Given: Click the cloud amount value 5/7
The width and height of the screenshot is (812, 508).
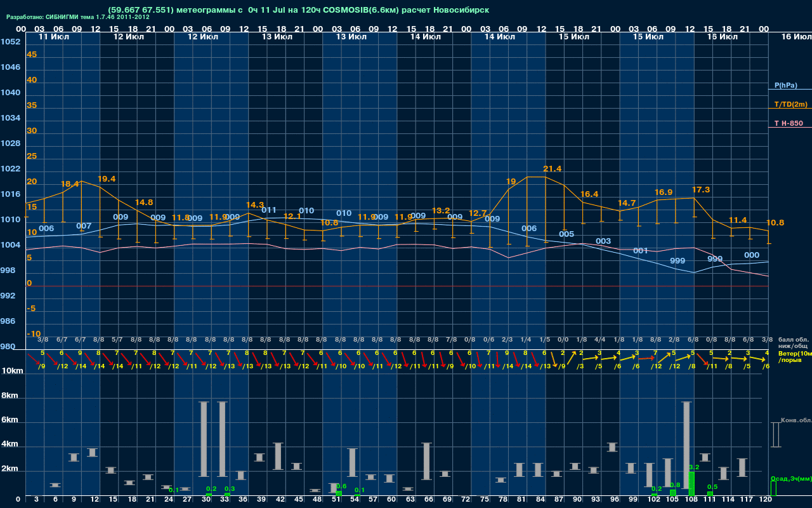Looking at the screenshot, I should [x=117, y=340].
